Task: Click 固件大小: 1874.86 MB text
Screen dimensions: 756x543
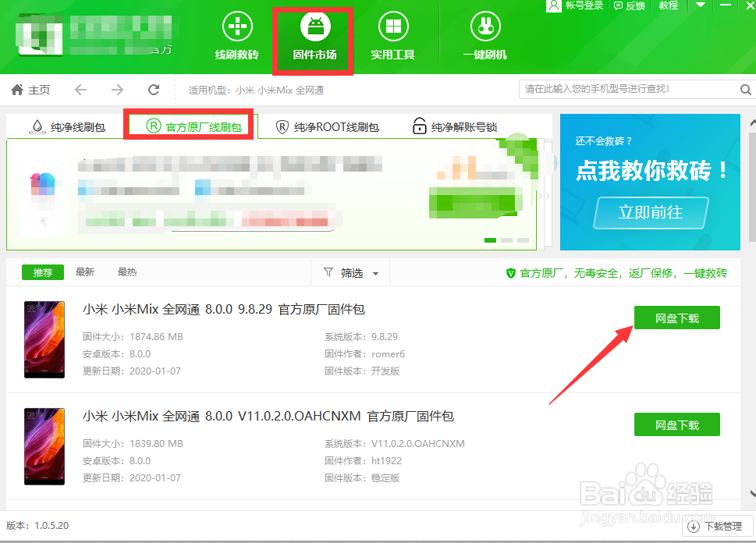Action: 133,336
